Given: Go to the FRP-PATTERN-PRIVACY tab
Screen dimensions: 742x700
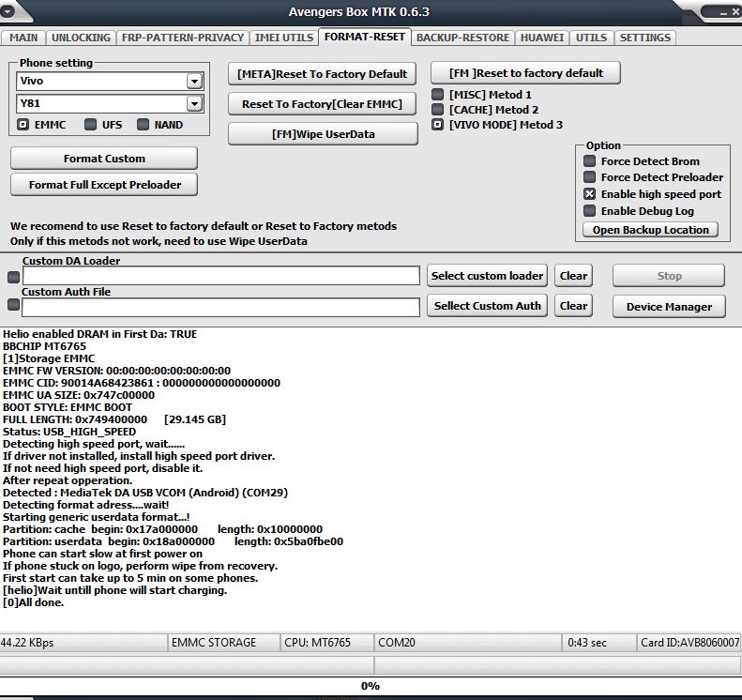Looking at the screenshot, I should click(183, 38).
